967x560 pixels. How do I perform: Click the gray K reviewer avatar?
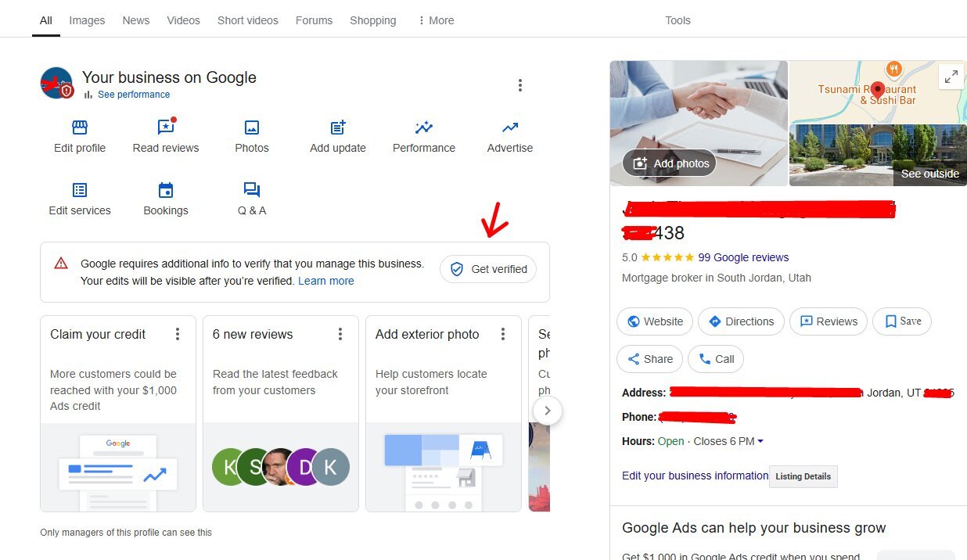point(330,467)
